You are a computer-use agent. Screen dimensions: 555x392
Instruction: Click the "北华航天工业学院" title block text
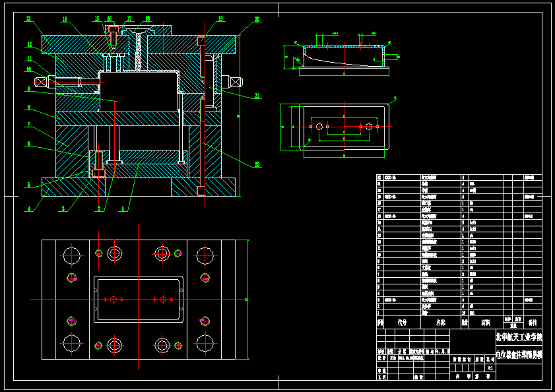(x=519, y=337)
